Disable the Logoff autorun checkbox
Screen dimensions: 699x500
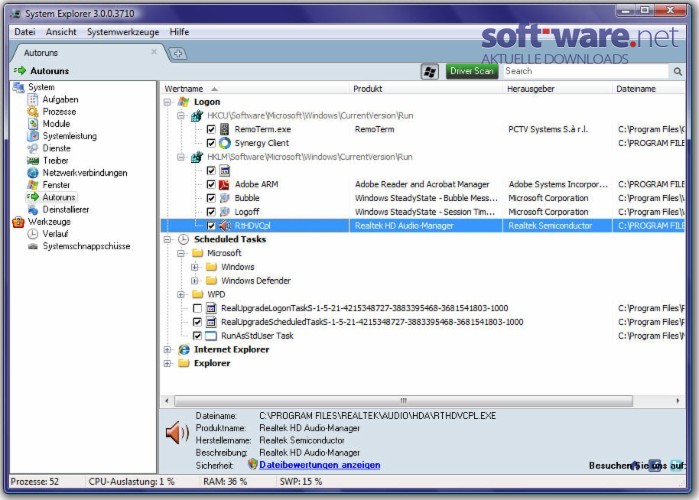pyautogui.click(x=211, y=212)
